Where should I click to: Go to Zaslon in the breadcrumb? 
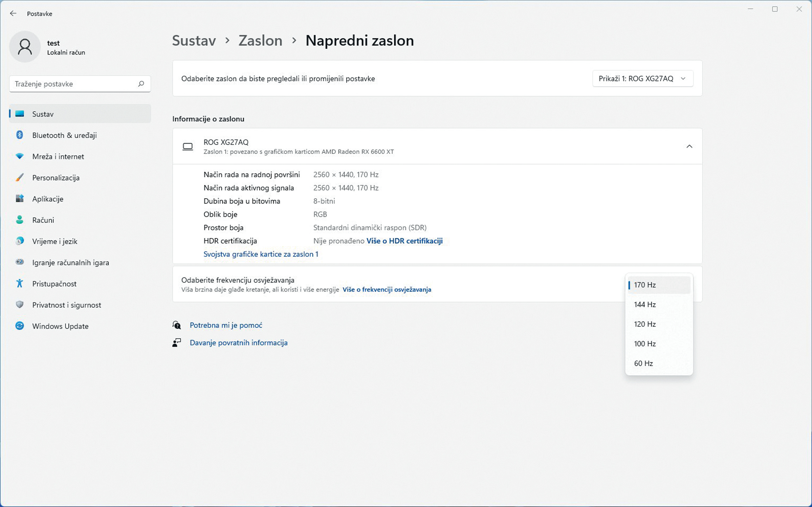point(260,40)
